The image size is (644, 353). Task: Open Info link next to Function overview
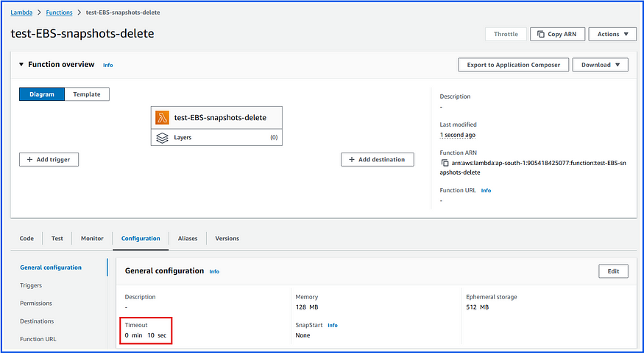pyautogui.click(x=108, y=65)
